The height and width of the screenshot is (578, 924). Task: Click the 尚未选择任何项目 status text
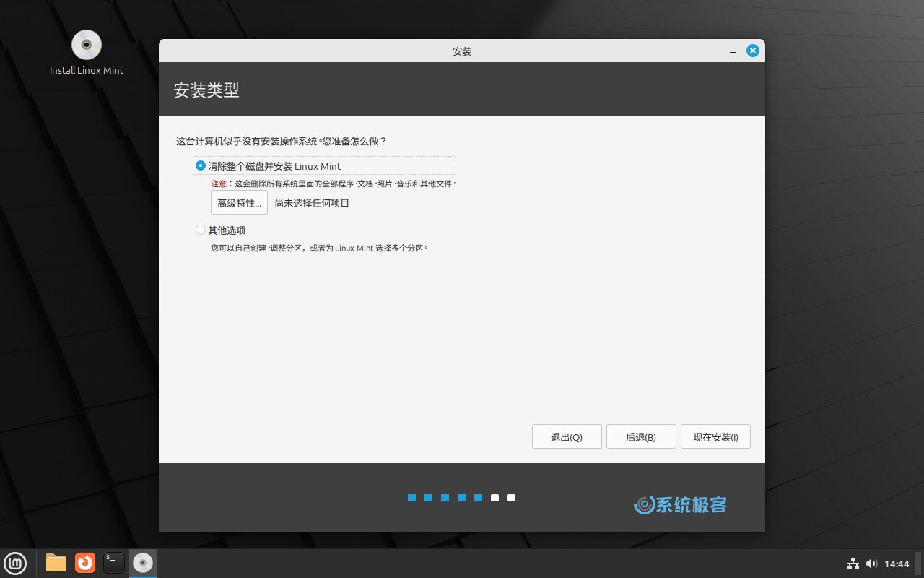point(312,203)
